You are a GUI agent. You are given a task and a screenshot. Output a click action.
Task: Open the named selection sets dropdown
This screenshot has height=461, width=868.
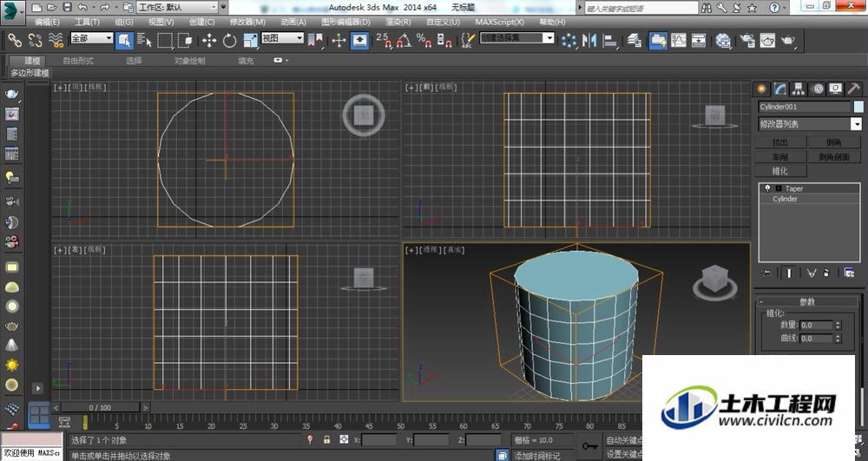(x=516, y=38)
